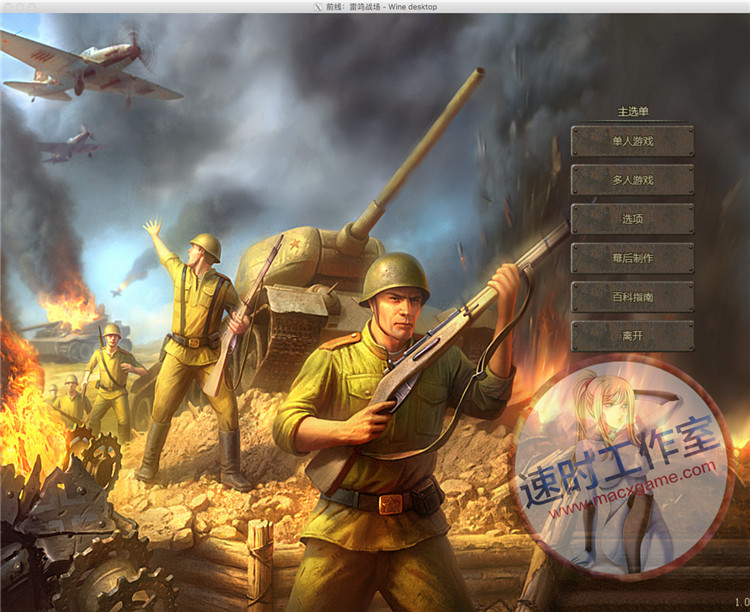The height and width of the screenshot is (612, 750).
Task: Open the options menu (选项)
Action: [x=632, y=219]
